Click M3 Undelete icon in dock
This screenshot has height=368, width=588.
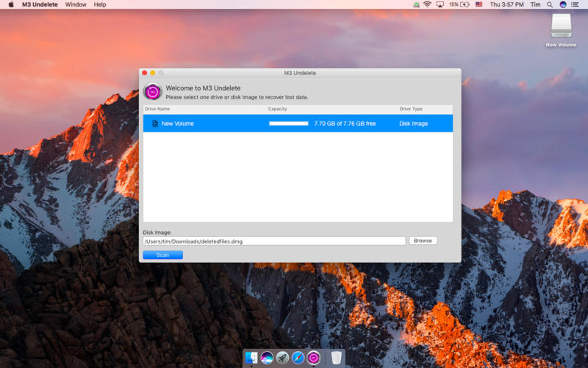coord(314,358)
